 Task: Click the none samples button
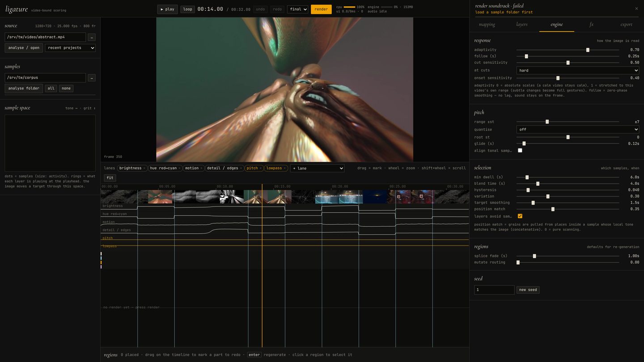pyautogui.click(x=66, y=88)
